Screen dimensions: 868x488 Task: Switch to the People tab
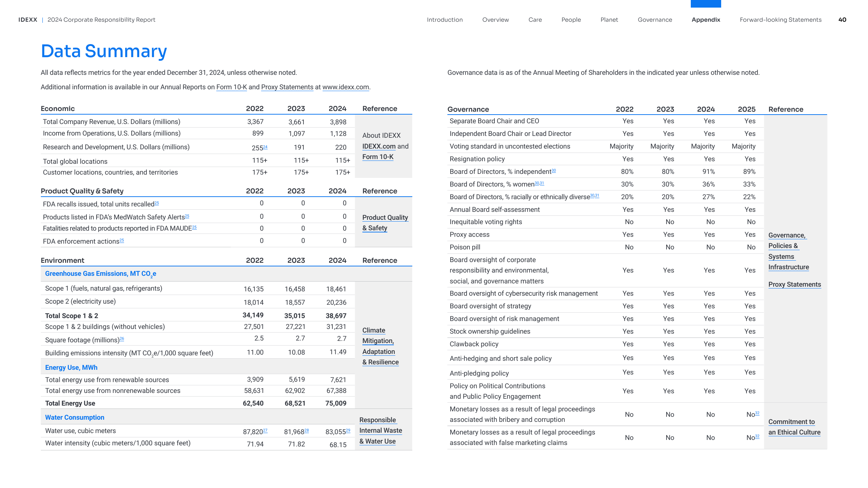[x=571, y=20]
